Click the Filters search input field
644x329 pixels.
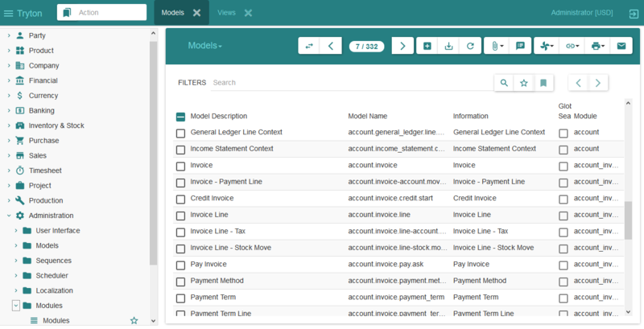(x=350, y=82)
